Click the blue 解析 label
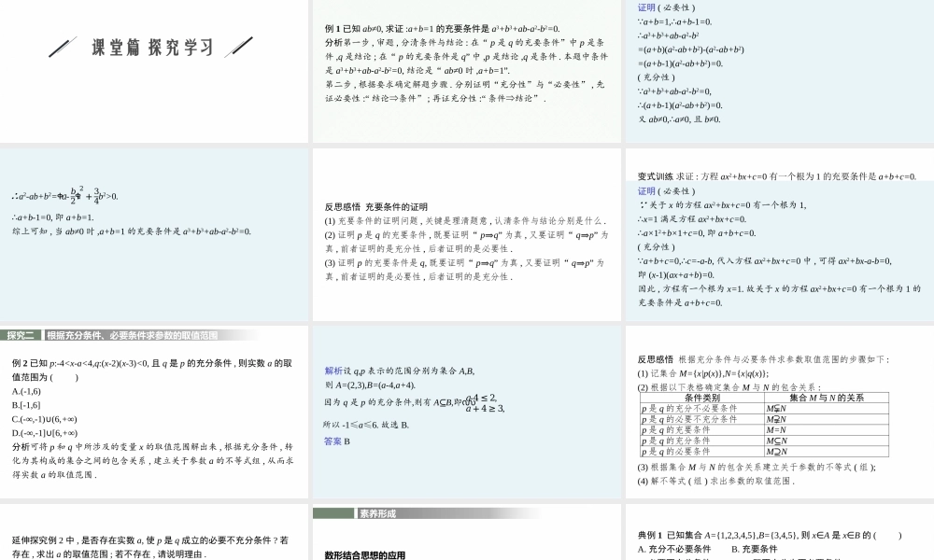The image size is (934, 560). coord(333,371)
